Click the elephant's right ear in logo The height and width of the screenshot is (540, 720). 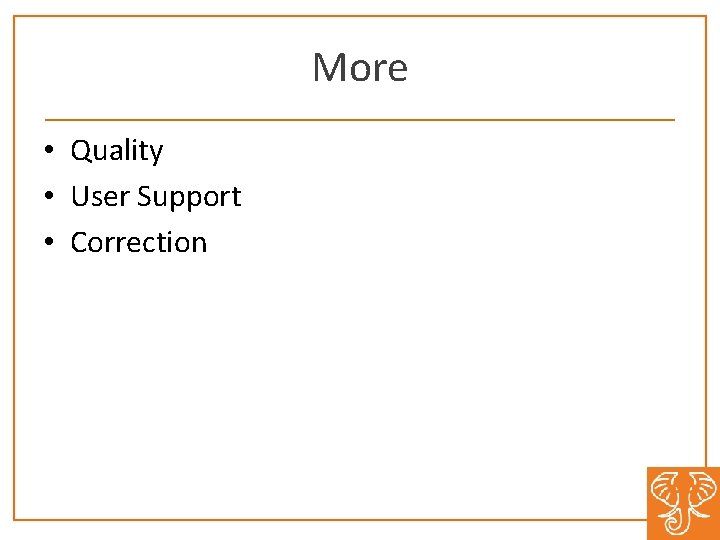703,489
